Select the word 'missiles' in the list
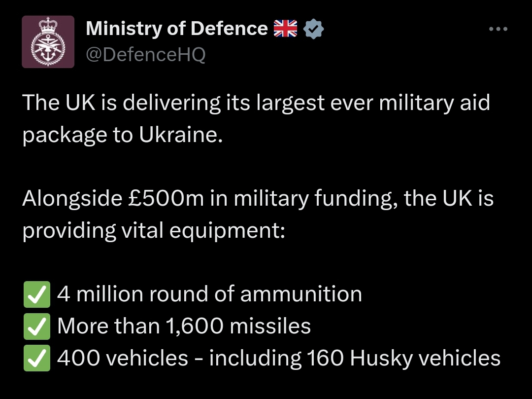Viewport: 532px width, 399px height. [x=270, y=326]
